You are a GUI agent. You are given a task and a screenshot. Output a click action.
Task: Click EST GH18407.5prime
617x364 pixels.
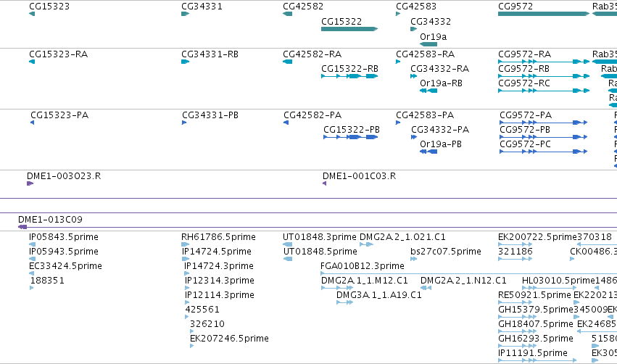[536, 324]
